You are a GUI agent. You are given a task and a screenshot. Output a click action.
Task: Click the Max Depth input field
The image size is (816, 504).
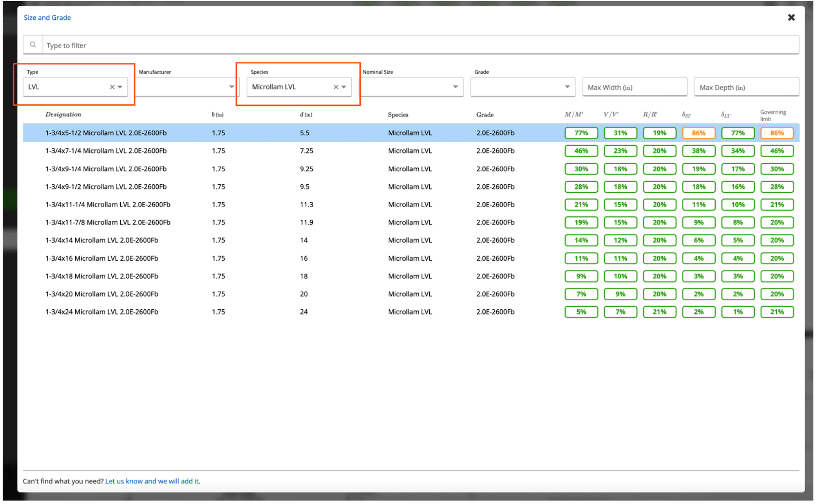coord(746,87)
